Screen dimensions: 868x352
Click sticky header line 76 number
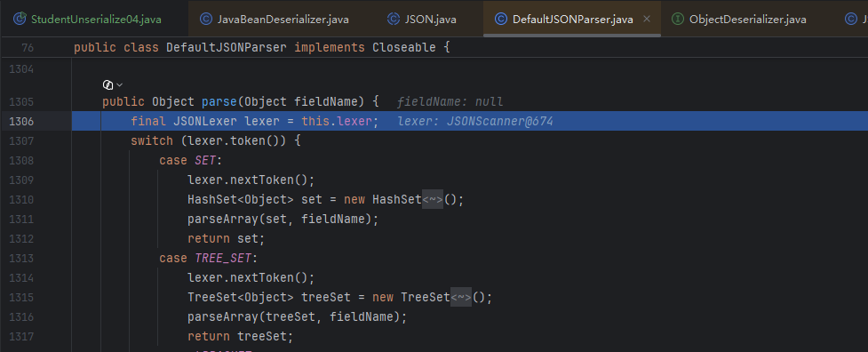point(28,48)
